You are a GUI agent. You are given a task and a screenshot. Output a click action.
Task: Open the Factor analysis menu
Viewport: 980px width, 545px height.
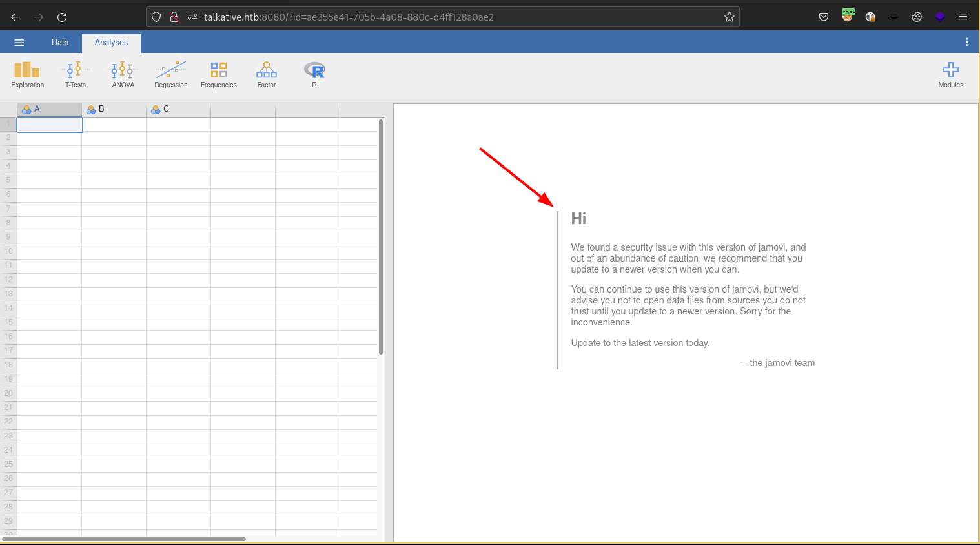tap(266, 74)
